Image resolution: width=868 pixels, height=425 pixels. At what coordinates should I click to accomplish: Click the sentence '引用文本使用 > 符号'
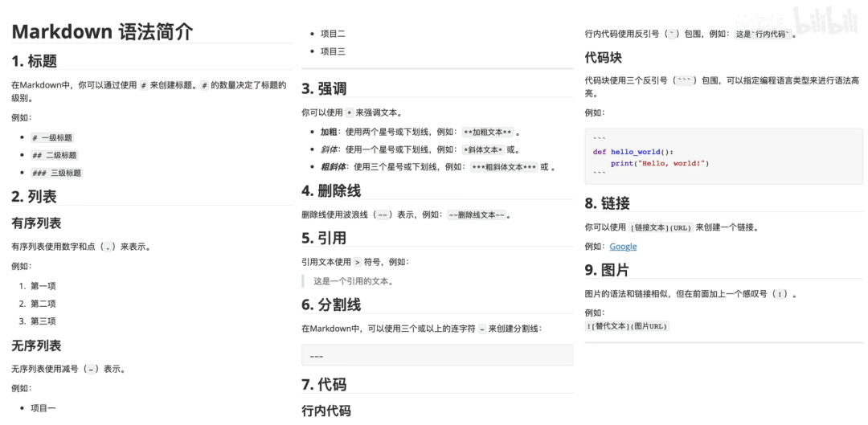[x=355, y=262]
